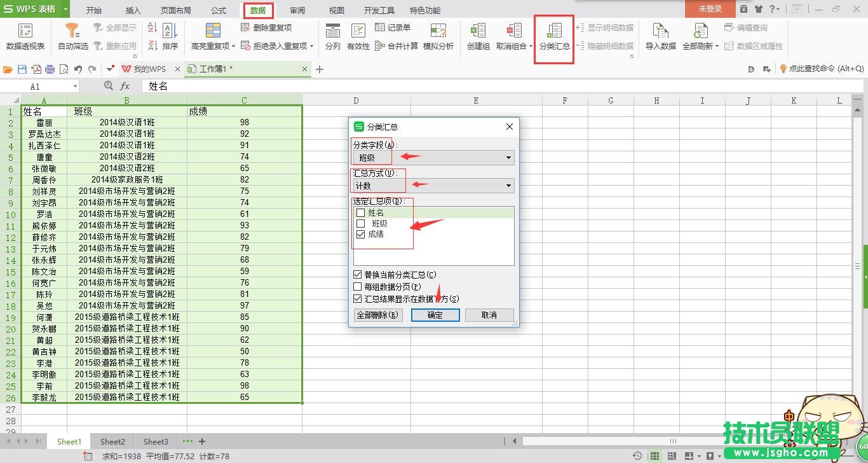Enable 每组数据分页 page break option
The height and width of the screenshot is (463, 868).
coord(358,287)
